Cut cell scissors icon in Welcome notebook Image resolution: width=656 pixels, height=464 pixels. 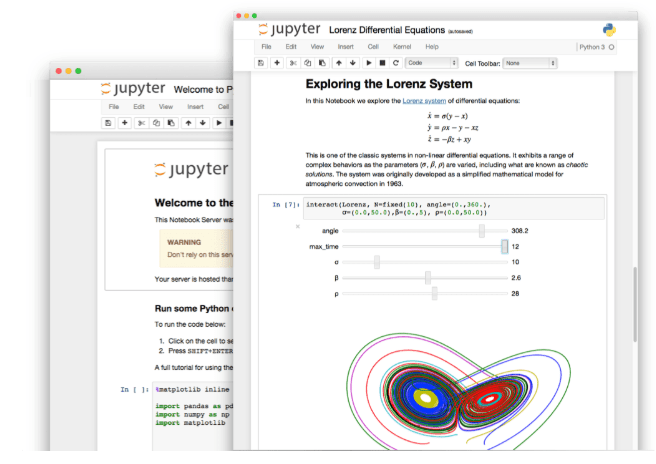click(141, 123)
